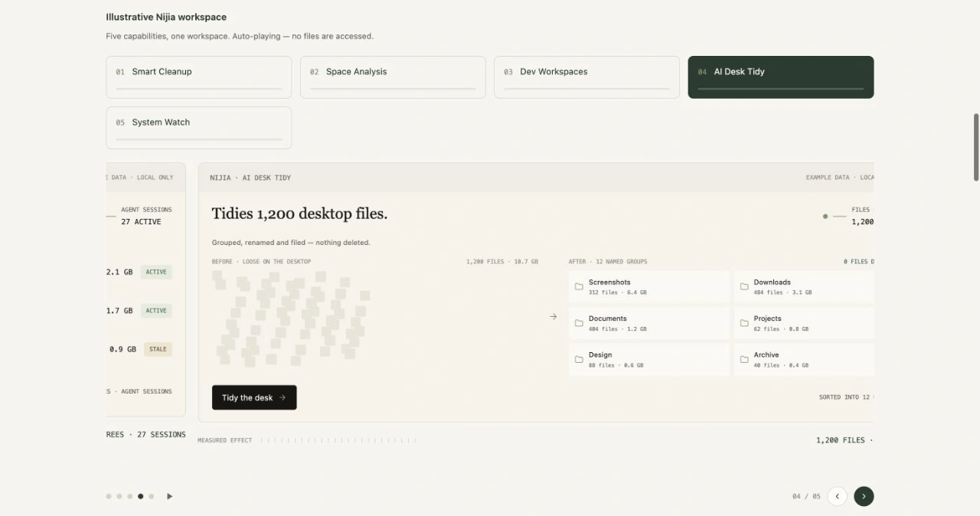Open the Space Analysis tab
Screen dimensions: 980x516
click(393, 77)
